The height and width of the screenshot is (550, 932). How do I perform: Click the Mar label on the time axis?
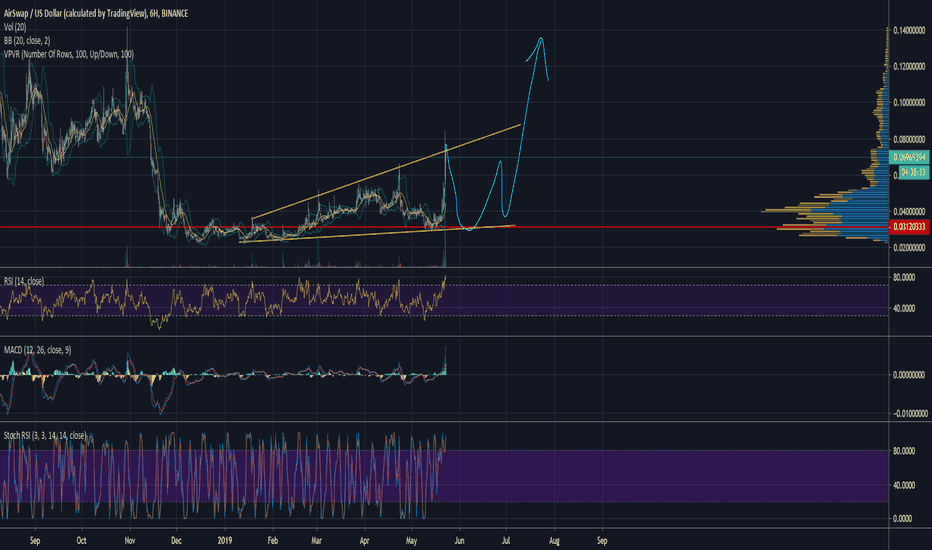[317, 540]
